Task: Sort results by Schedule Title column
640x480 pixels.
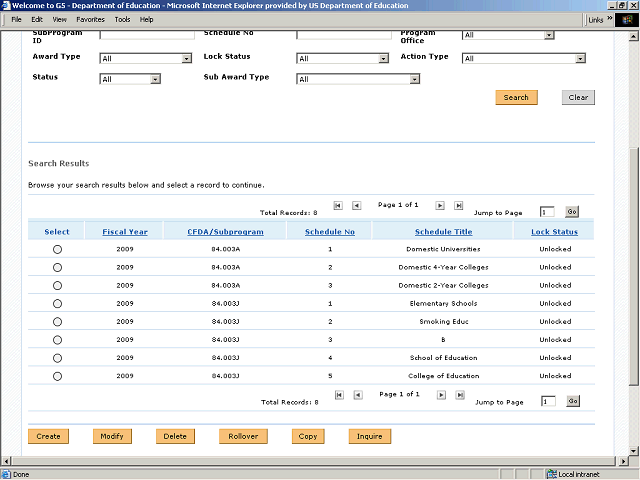Action: [443, 232]
